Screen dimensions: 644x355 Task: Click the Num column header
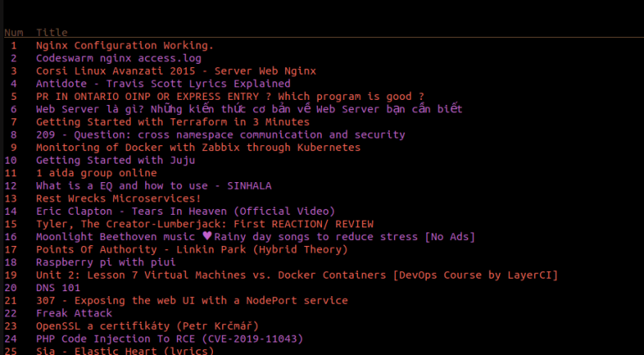[13, 33]
